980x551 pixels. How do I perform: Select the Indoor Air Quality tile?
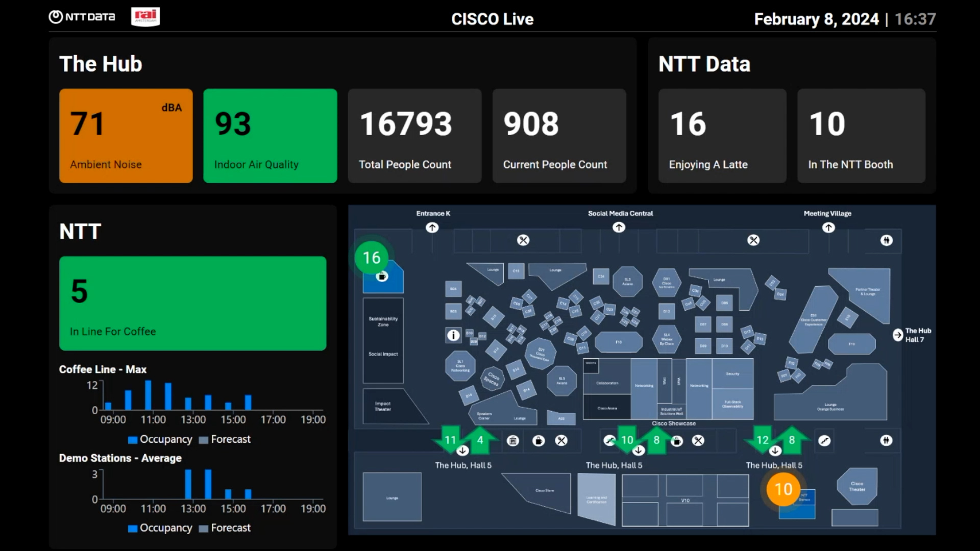[270, 136]
